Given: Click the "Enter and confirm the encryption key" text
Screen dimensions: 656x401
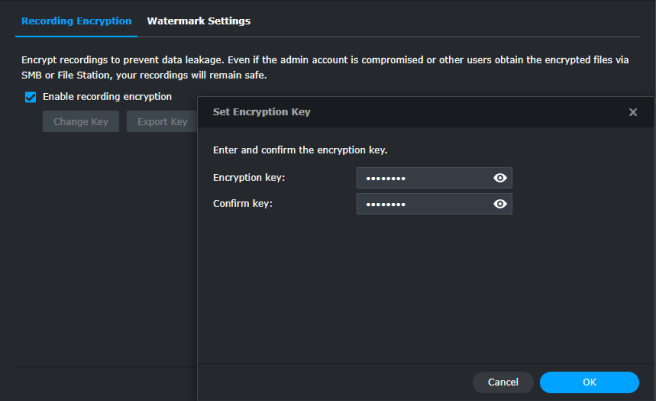Looking at the screenshot, I should pyautogui.click(x=300, y=150).
